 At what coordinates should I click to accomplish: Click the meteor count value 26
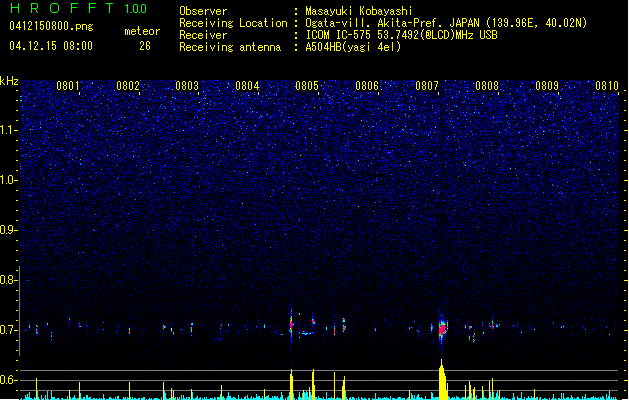coord(145,46)
